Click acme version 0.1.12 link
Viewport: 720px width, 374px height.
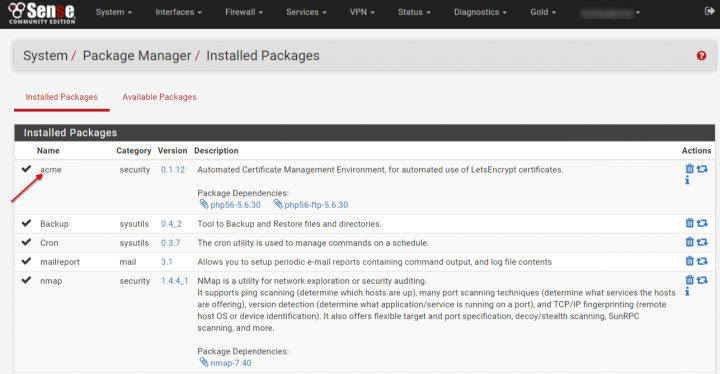(x=173, y=170)
